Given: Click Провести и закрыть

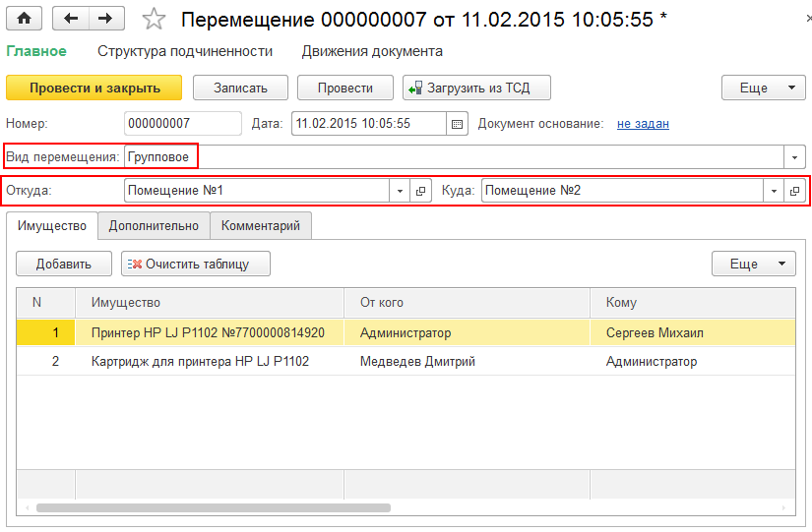Looking at the screenshot, I should tap(94, 88).
